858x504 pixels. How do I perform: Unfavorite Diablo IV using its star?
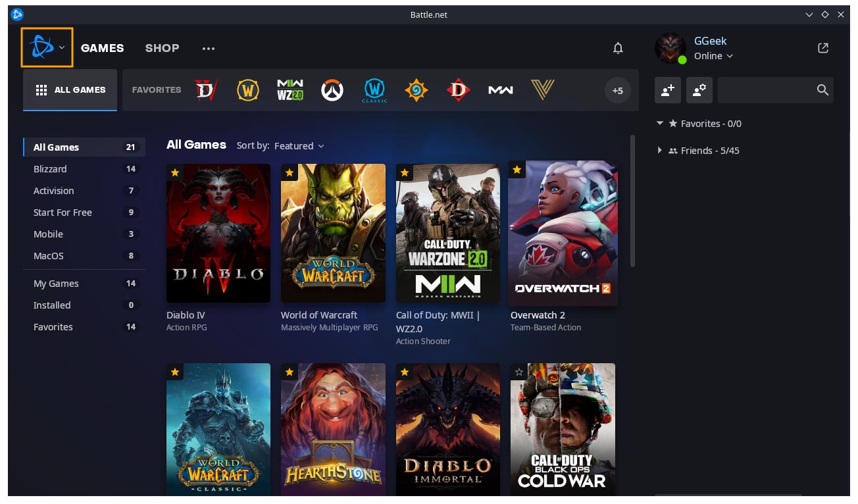174,172
